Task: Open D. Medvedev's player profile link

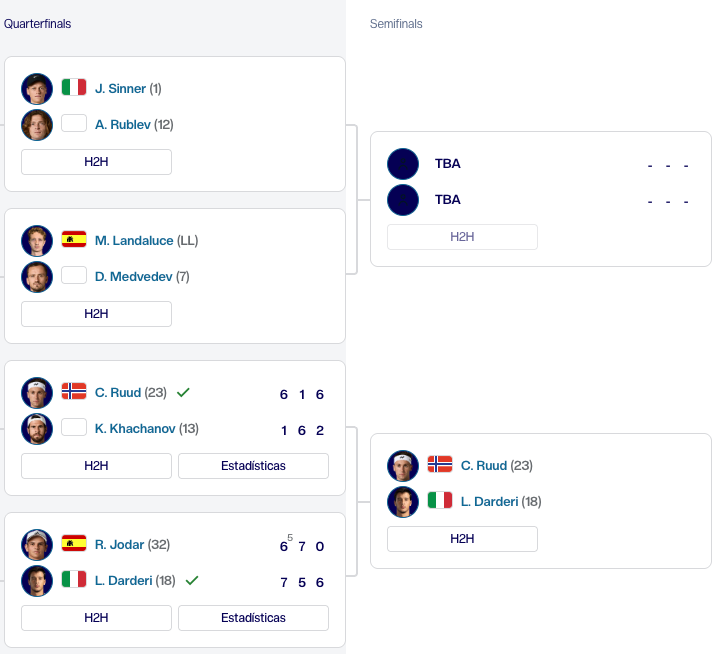Action: pos(134,277)
